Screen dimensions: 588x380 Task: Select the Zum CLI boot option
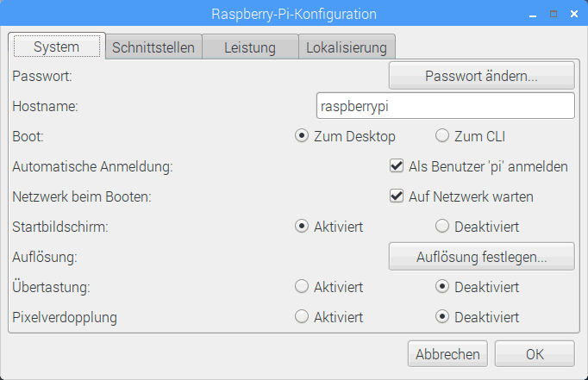point(442,136)
